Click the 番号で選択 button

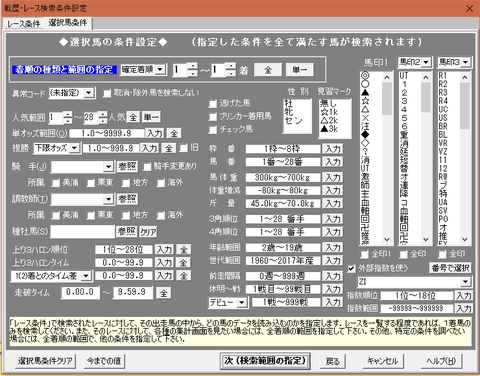pyautogui.click(x=450, y=268)
